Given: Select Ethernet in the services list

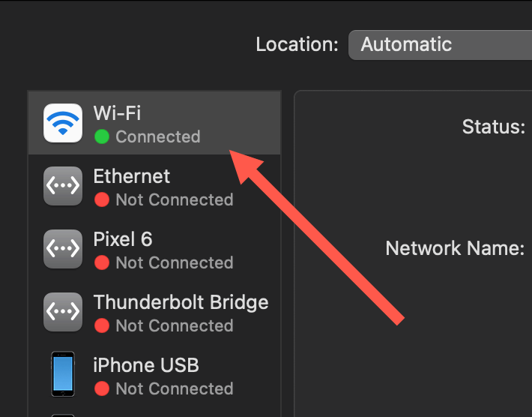Looking at the screenshot, I should pos(154,186).
